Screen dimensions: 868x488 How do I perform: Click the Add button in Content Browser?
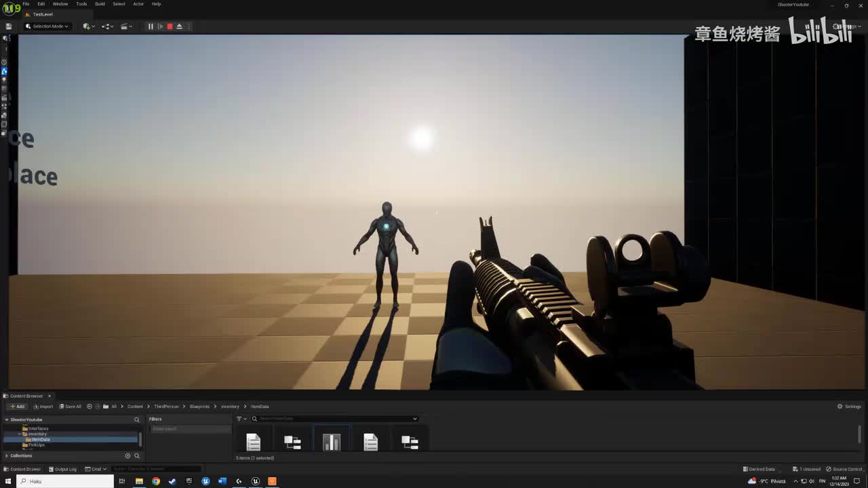point(17,407)
